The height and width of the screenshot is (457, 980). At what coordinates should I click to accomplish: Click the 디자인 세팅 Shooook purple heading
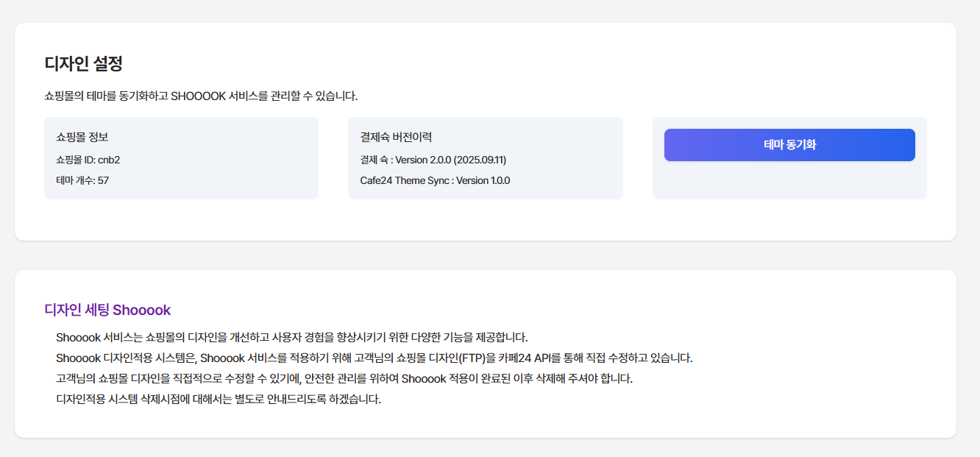click(107, 310)
